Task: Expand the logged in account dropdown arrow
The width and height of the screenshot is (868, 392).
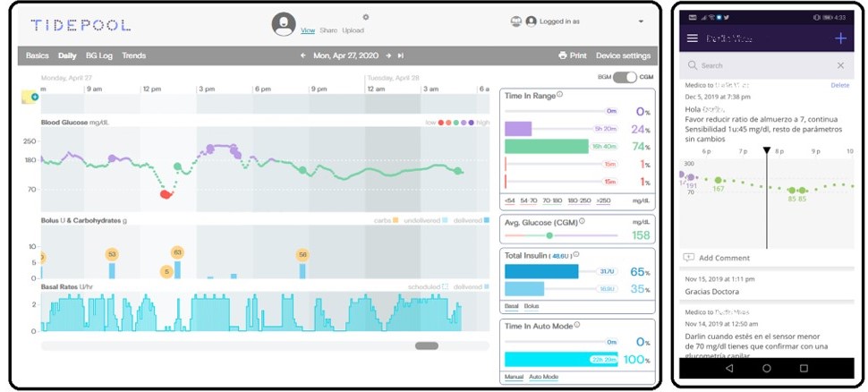Action: 641,21
